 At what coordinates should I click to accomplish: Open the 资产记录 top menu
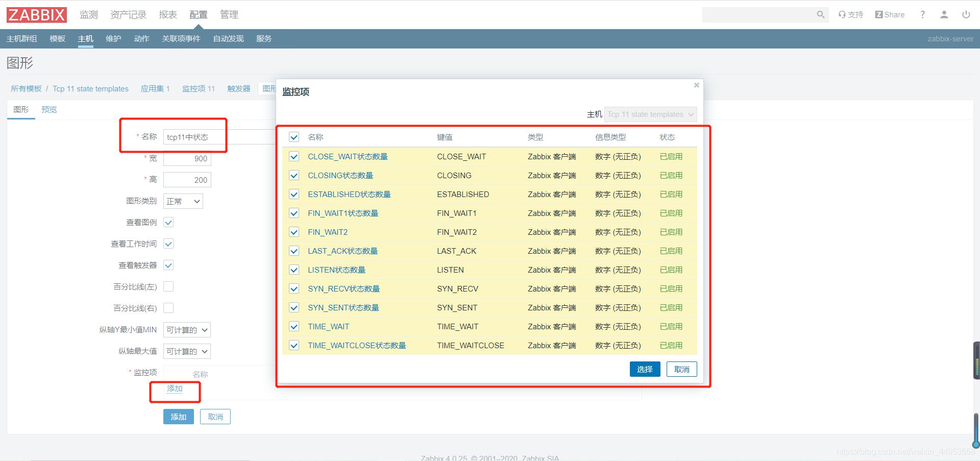(128, 15)
